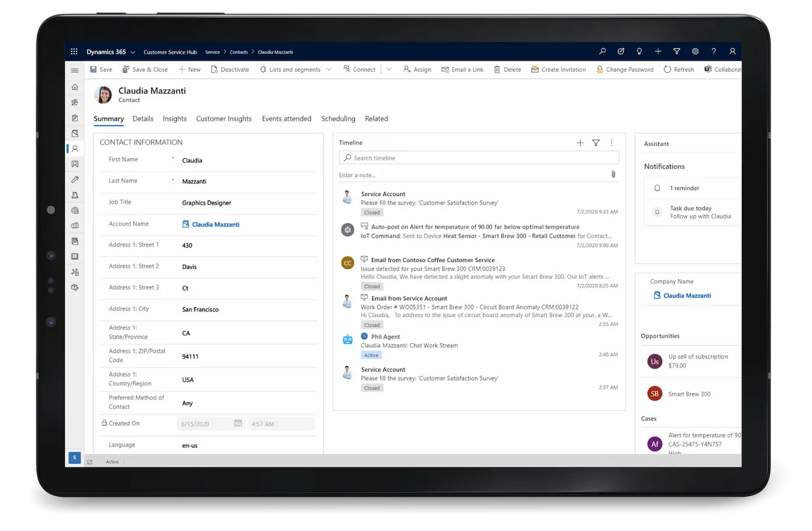Viewport: 812px width, 531px height.
Task: Open the Contacts person icon in sidebar
Action: point(75,149)
